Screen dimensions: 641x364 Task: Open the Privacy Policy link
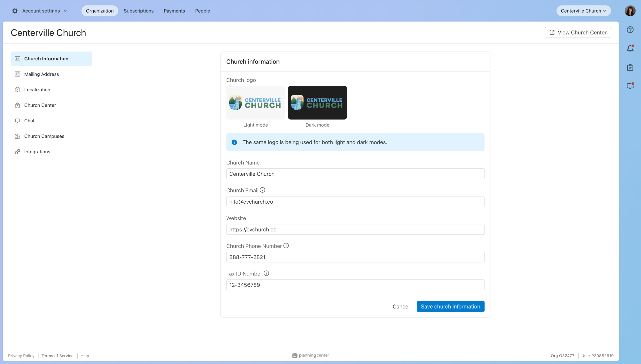[21, 356]
